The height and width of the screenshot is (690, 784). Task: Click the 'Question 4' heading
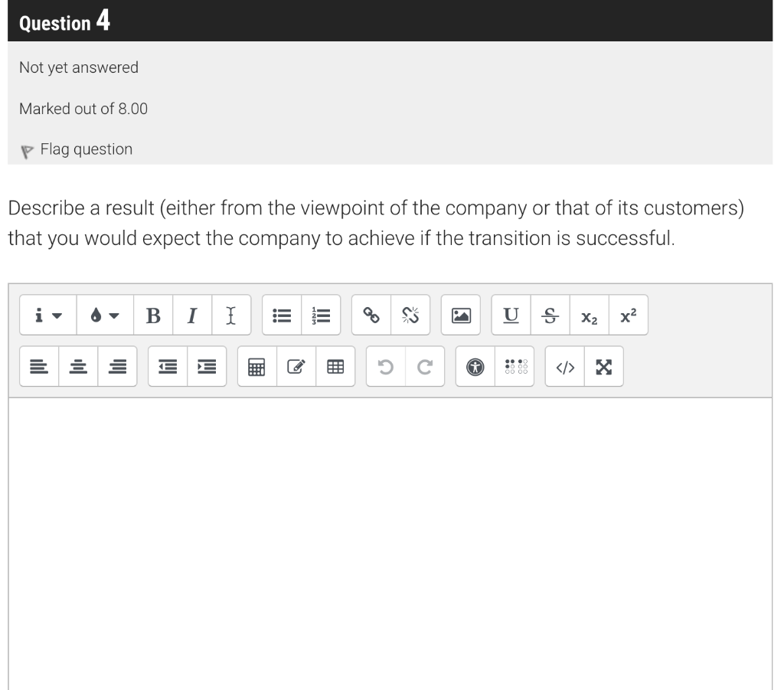pos(64,21)
